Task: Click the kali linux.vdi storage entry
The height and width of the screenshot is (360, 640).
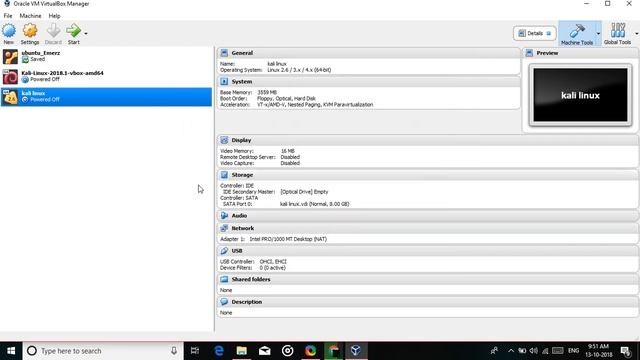Action: 314,204
